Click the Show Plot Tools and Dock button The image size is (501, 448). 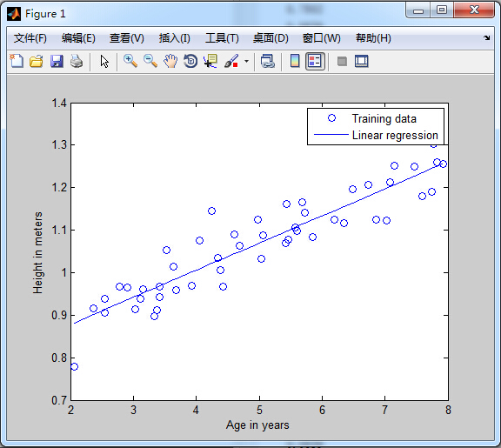361,61
